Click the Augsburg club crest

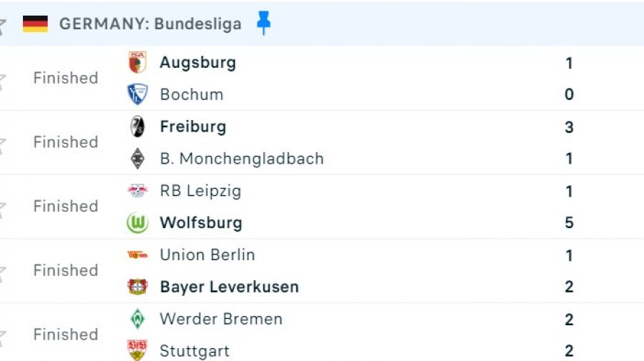137,62
